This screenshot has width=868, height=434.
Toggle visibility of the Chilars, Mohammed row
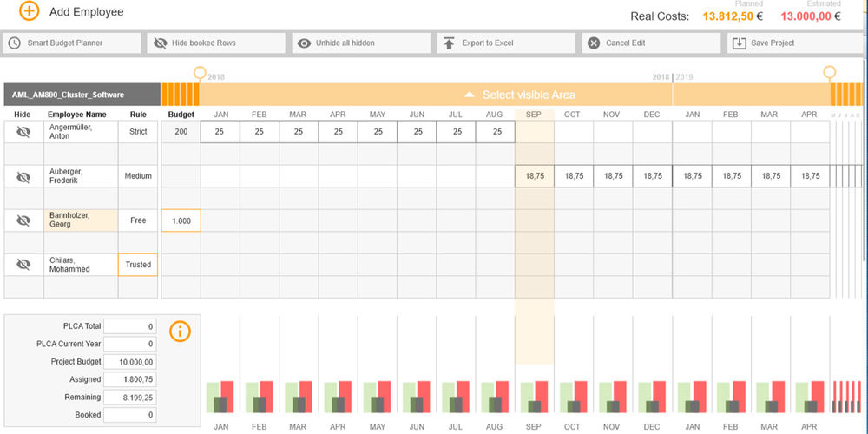(23, 265)
